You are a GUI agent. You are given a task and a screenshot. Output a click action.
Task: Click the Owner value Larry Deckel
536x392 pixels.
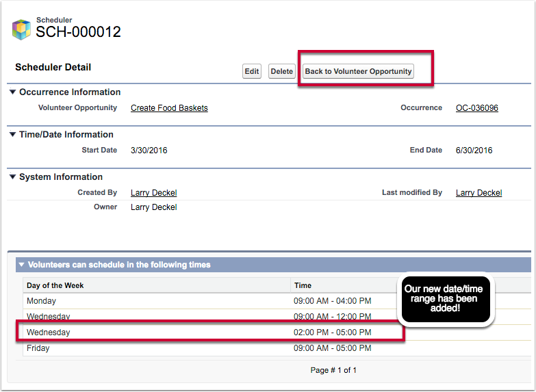click(154, 207)
